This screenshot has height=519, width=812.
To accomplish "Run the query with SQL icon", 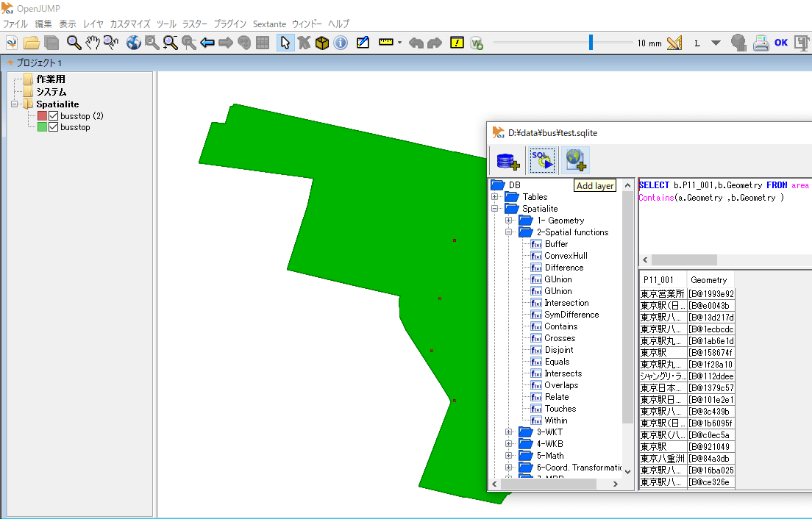I will [542, 160].
